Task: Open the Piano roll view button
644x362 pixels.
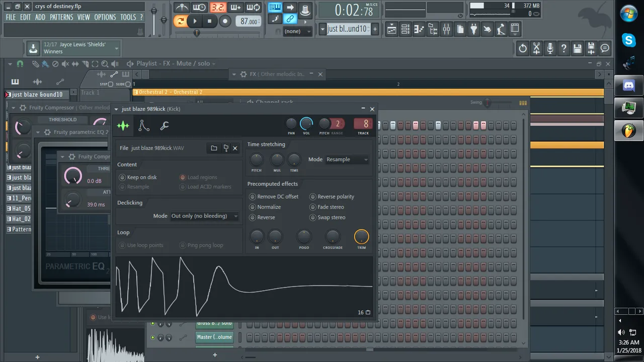Action: (419, 30)
